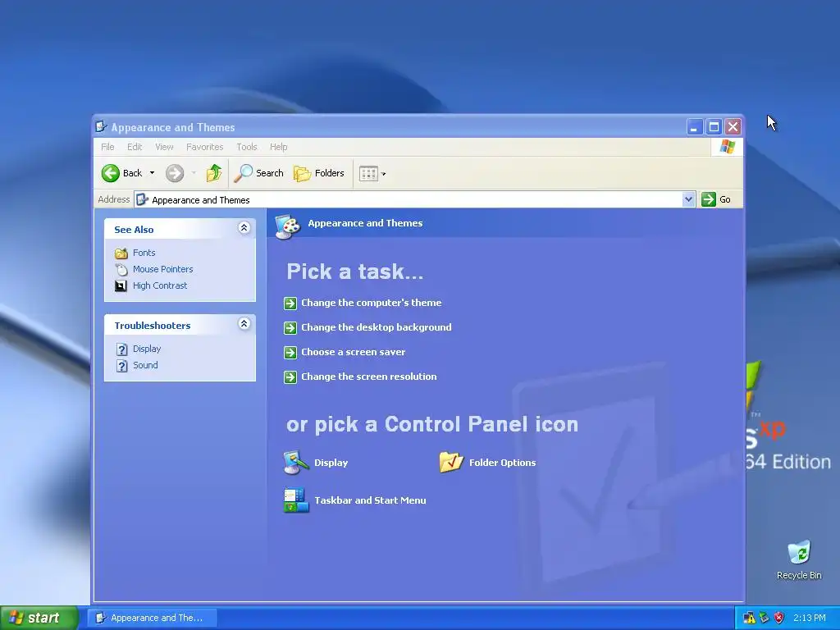Open the Help menu
This screenshot has height=630, width=840.
point(279,147)
